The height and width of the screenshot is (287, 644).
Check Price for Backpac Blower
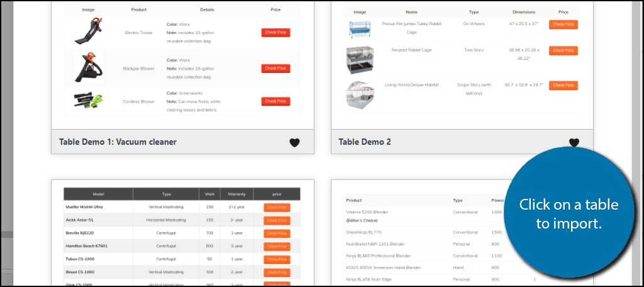pyautogui.click(x=275, y=68)
